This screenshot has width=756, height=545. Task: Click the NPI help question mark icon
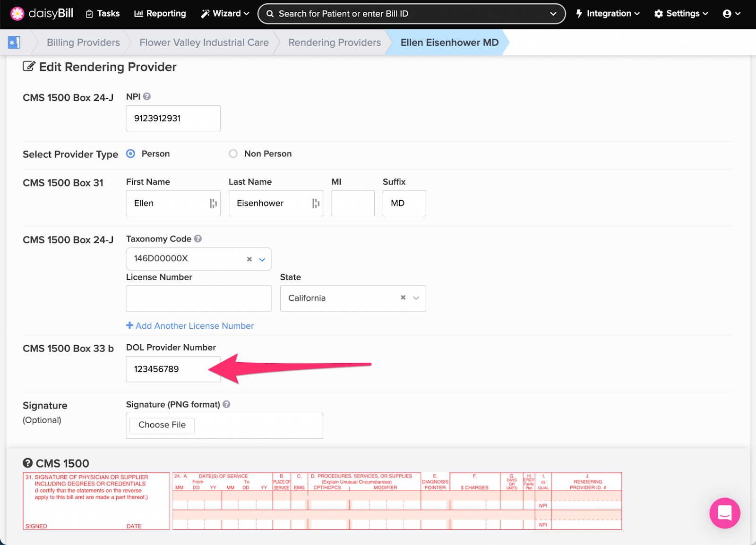tap(147, 96)
